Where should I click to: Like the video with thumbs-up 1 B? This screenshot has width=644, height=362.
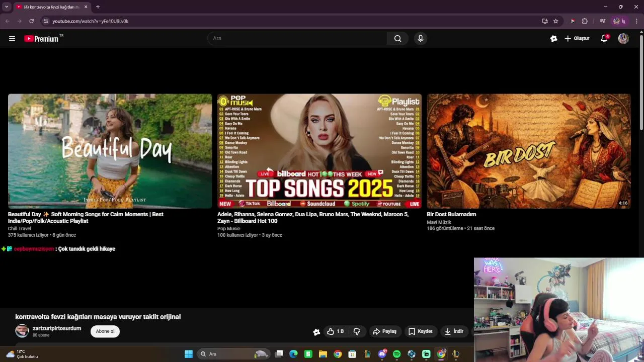pyautogui.click(x=335, y=331)
